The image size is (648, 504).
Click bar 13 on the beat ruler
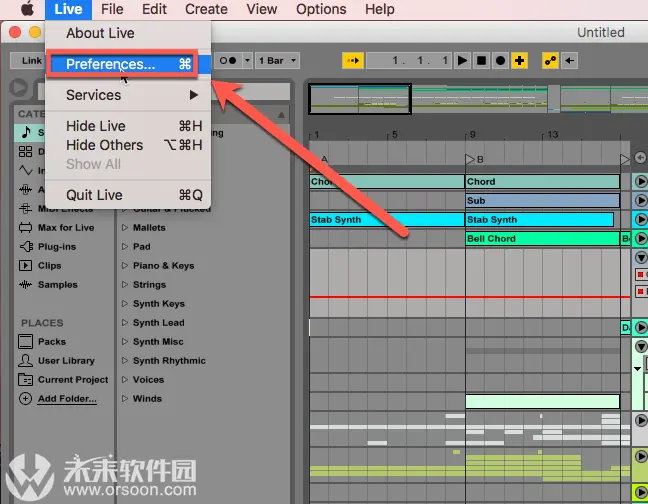coord(553,135)
